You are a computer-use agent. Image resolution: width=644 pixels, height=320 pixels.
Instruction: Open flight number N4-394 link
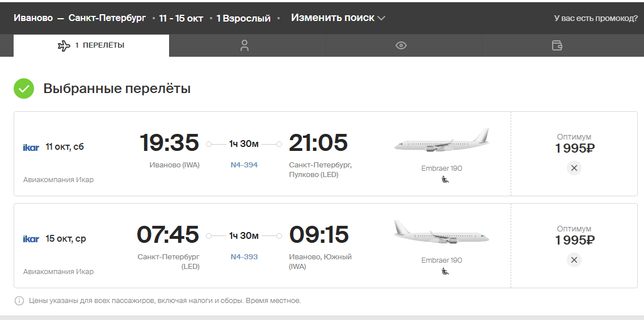click(x=244, y=165)
